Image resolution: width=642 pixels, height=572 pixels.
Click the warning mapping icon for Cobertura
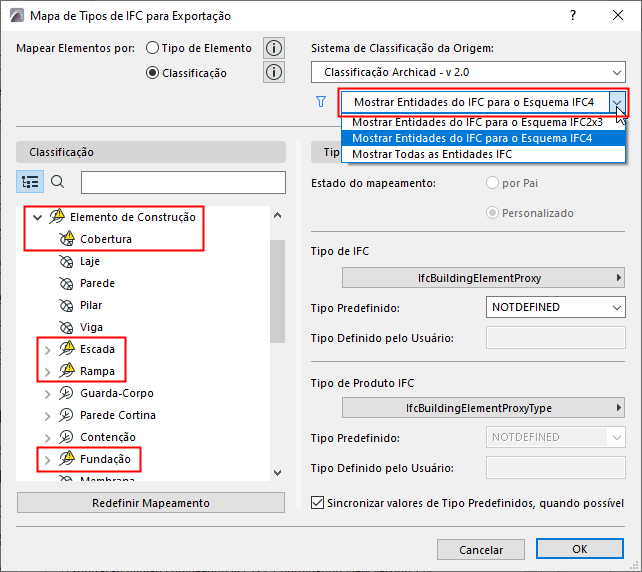point(67,238)
